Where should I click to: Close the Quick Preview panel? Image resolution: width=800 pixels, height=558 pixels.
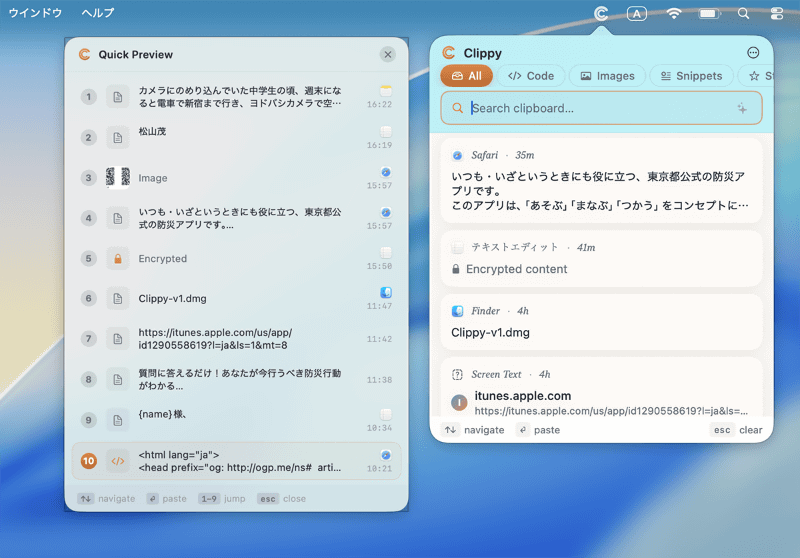(388, 54)
